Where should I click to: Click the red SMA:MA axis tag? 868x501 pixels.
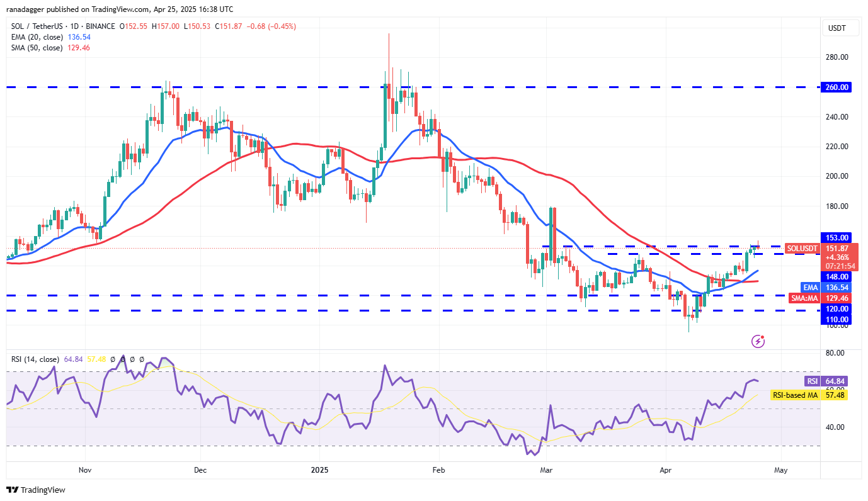point(804,298)
